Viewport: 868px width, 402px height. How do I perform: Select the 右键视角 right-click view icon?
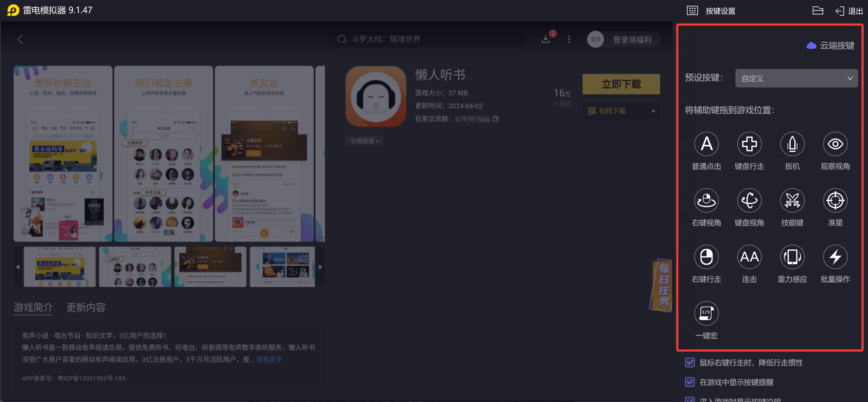coord(706,200)
